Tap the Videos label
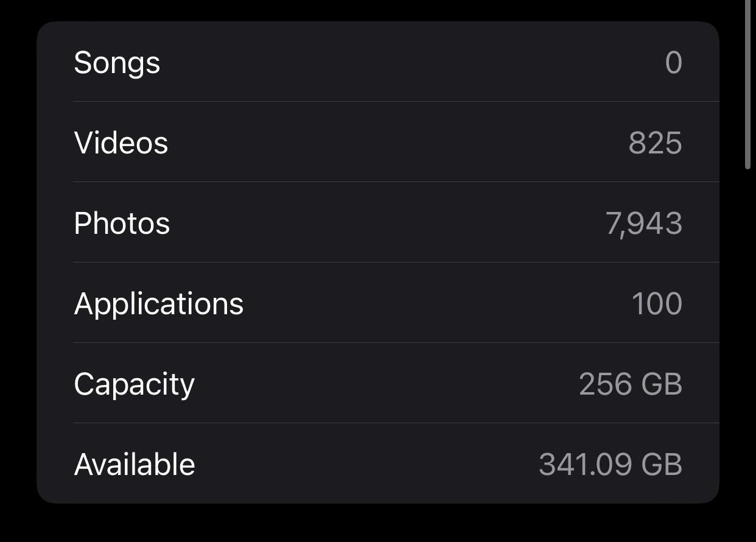 (x=121, y=143)
